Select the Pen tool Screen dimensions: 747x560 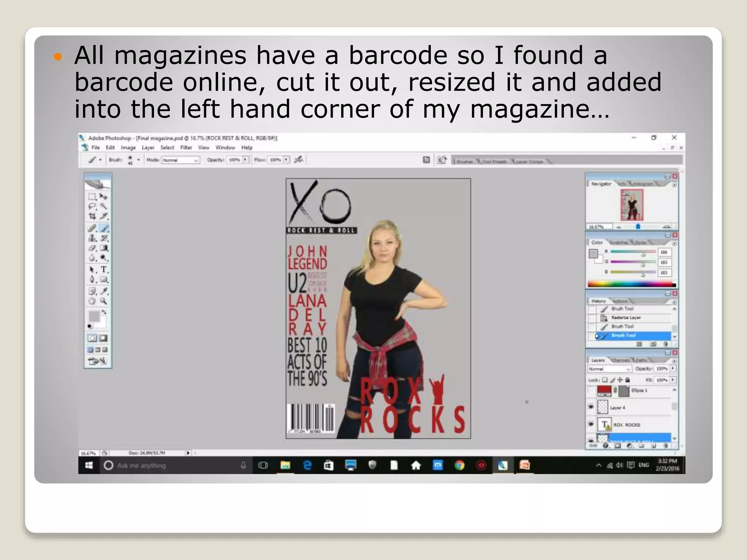(x=92, y=280)
